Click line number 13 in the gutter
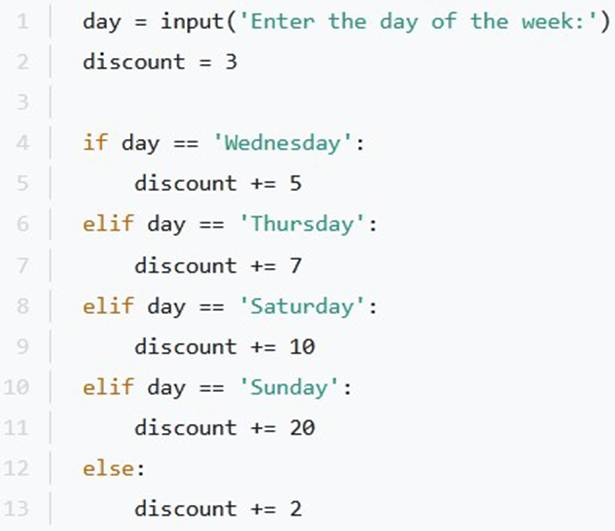 [x=16, y=509]
